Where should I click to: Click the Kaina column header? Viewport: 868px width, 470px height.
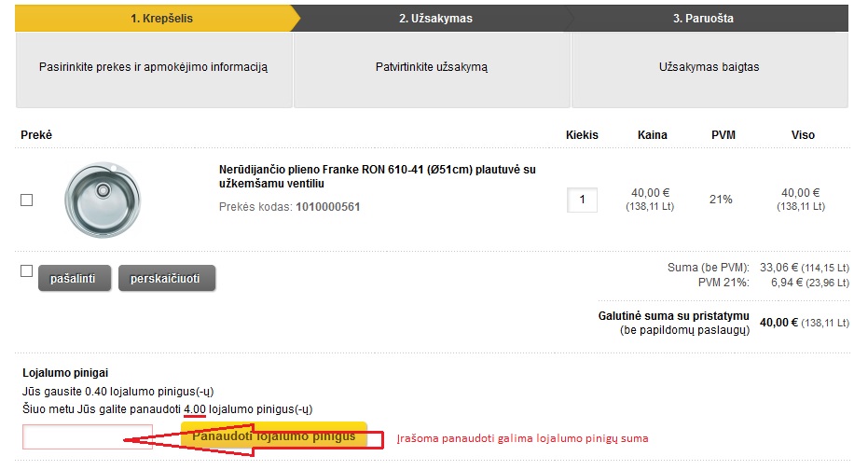(x=652, y=134)
